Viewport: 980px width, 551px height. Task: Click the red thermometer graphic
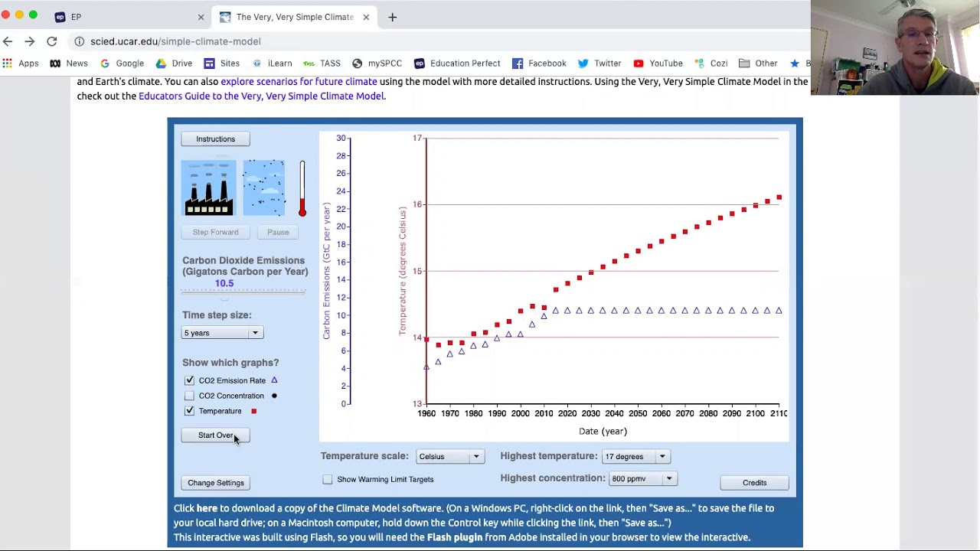pos(302,189)
